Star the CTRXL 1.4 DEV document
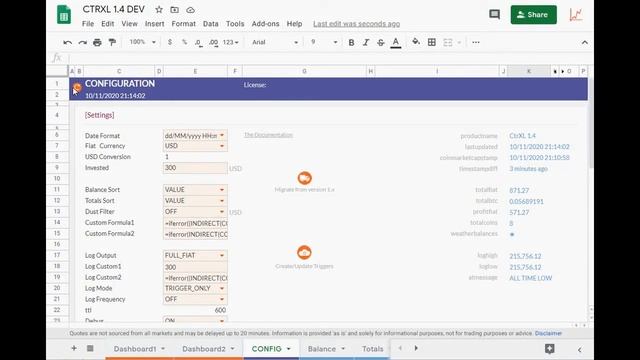The image size is (640, 360). pos(159,10)
